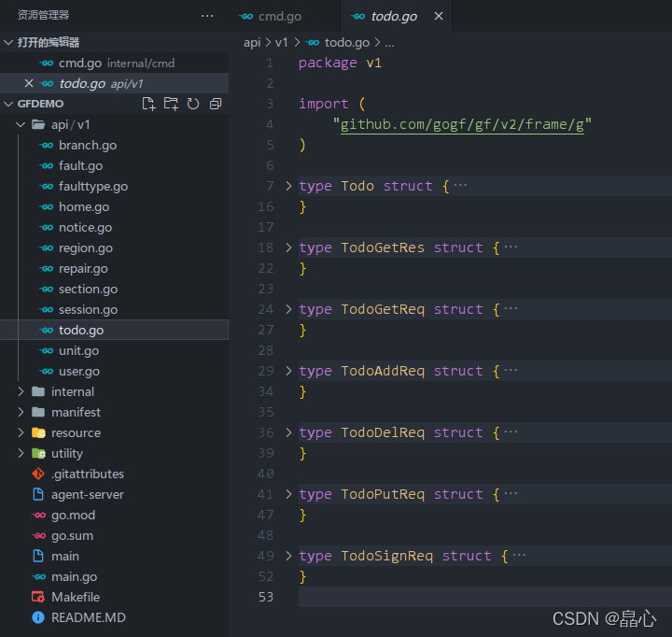The height and width of the screenshot is (637, 672).
Task: Open section.go in the file tree
Action: click(x=114, y=290)
